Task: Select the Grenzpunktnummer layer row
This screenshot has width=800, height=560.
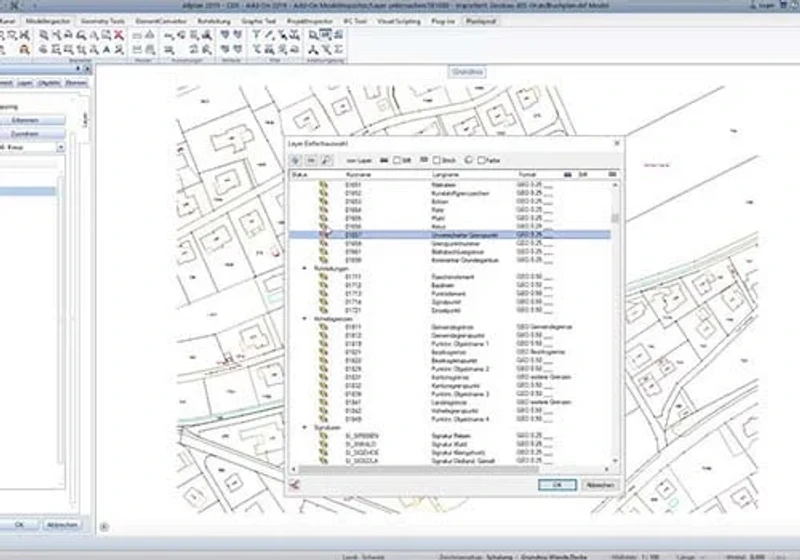Action: [450, 244]
